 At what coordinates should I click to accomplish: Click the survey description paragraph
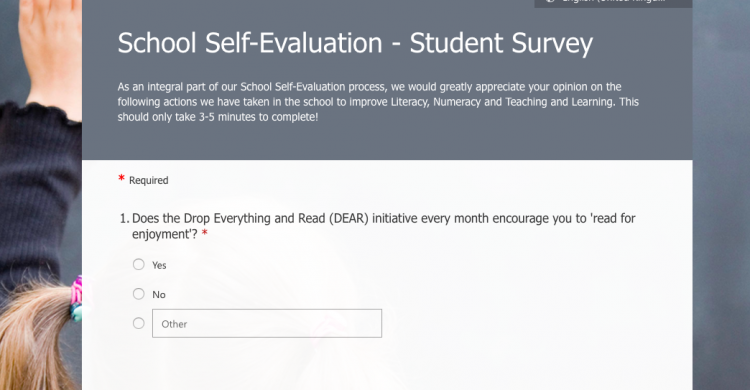click(378, 101)
